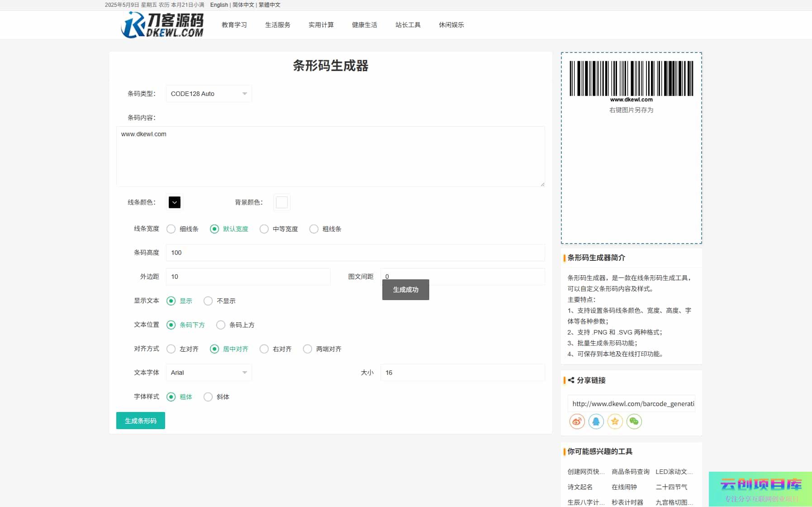This screenshot has width=812, height=507.
Task: Click the white background color swatch
Action: (x=282, y=202)
